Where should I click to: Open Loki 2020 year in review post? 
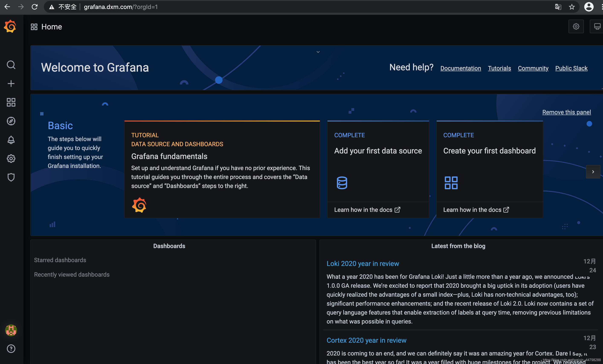point(363,263)
